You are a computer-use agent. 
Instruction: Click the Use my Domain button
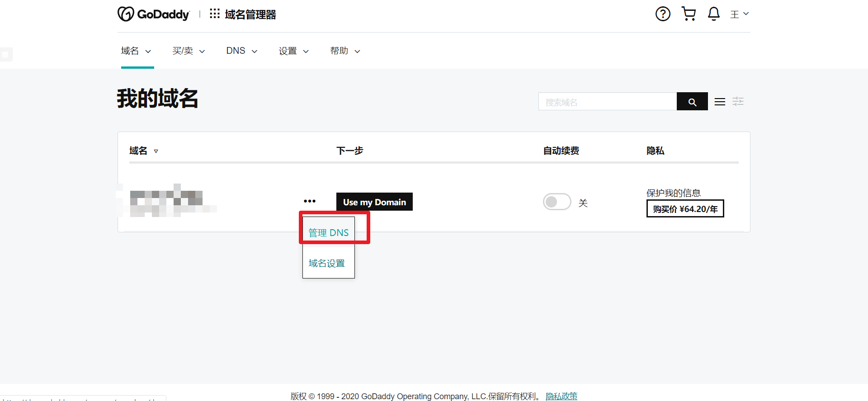pyautogui.click(x=374, y=202)
